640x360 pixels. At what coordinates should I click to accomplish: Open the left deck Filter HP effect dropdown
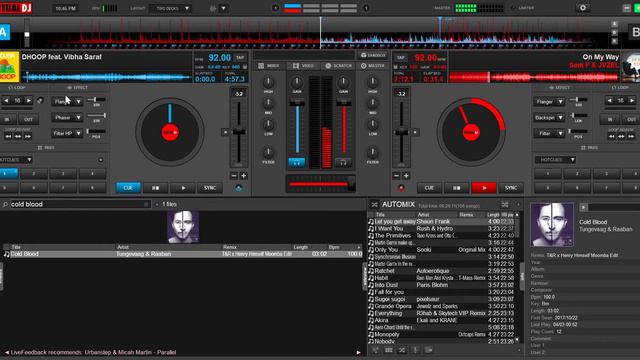tap(67, 133)
